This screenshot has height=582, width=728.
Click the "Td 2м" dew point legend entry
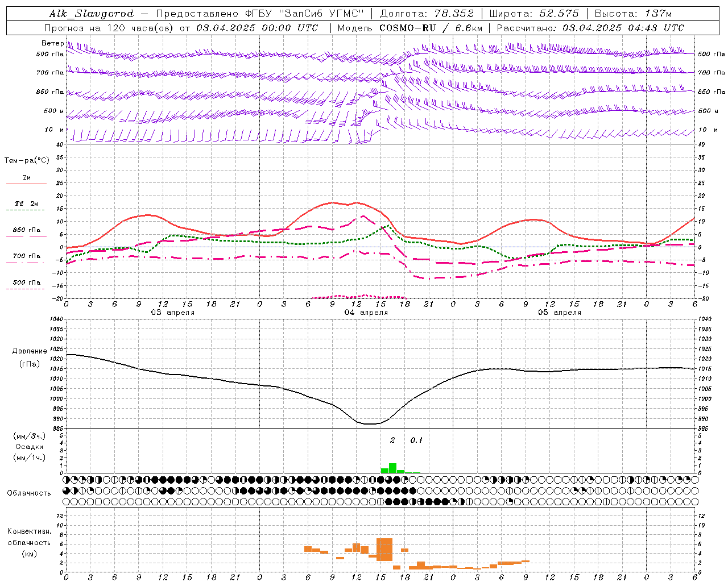tap(27, 203)
